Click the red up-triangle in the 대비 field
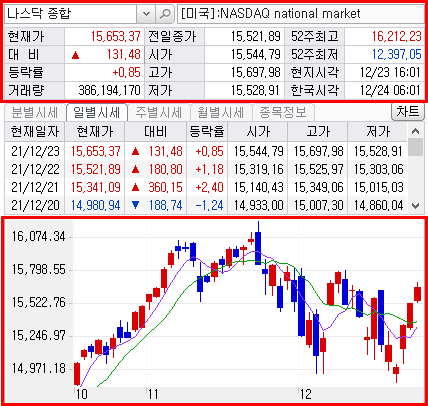The width and height of the screenshot is (428, 406). (75, 55)
